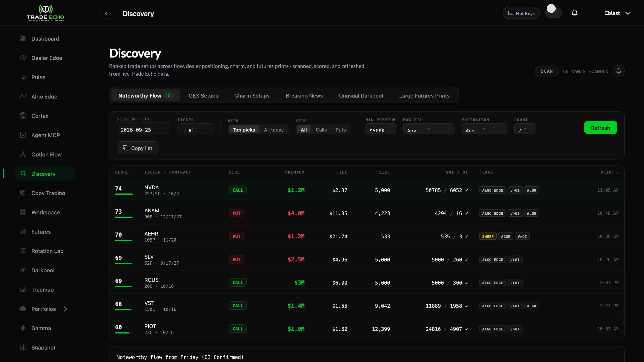Open the Gamma lightning bolt icon

point(23,328)
